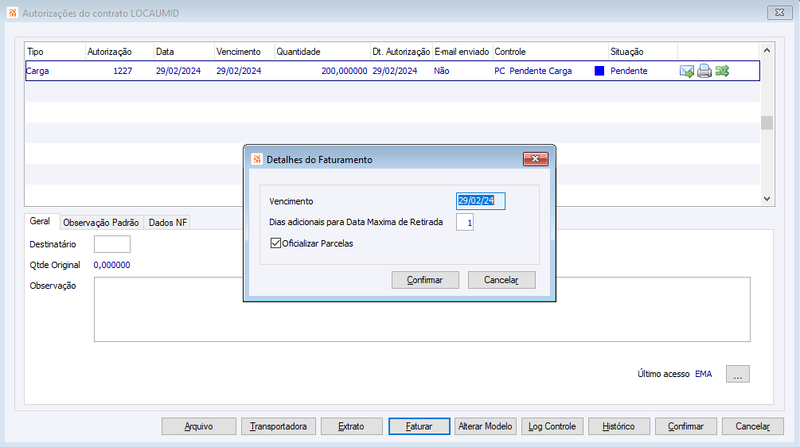Click the app icon in Autorizações do contrato title bar
The image size is (800, 447).
(x=13, y=13)
